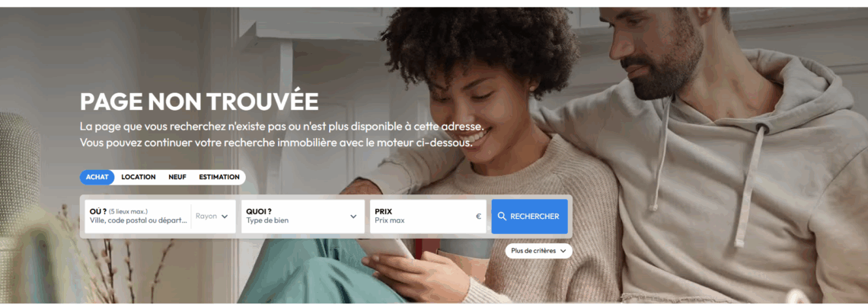Click the OÙ location input field
868x305 pixels.
[x=138, y=217]
